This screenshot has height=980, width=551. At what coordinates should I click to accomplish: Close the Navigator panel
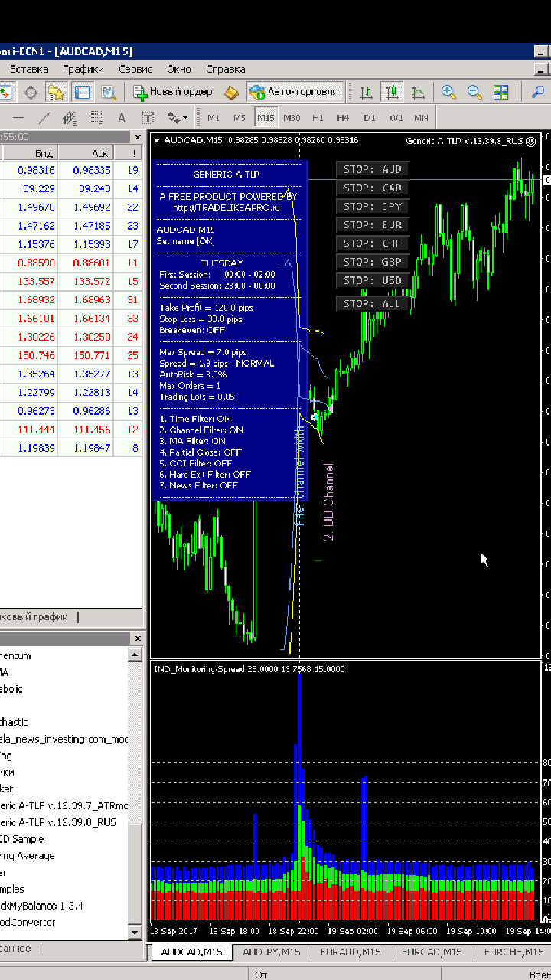click(137, 639)
